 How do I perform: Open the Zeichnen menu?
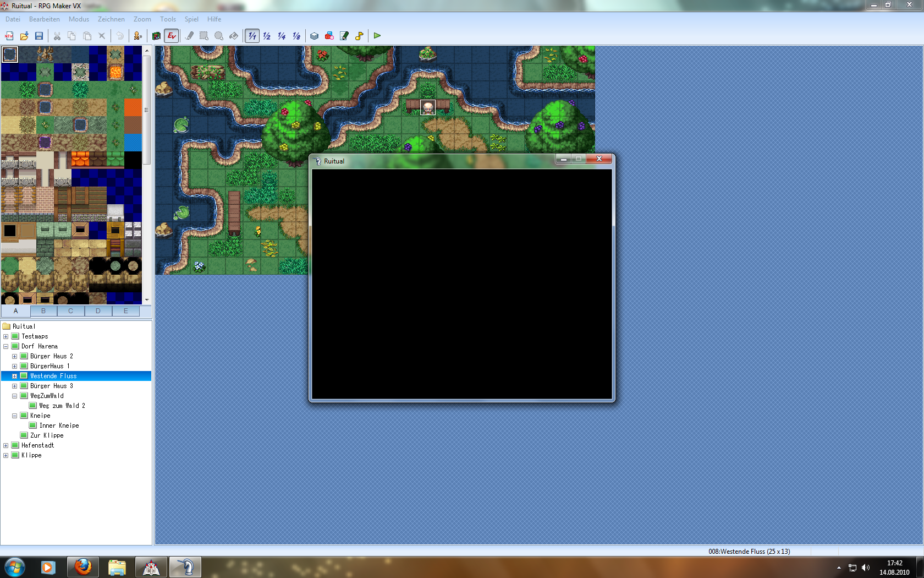[111, 19]
